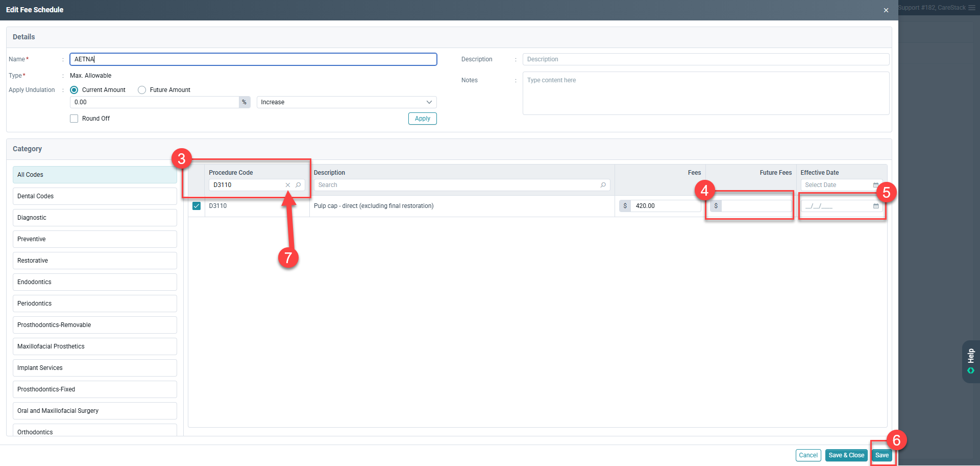
Task: Select the Preventive category
Action: pyautogui.click(x=95, y=239)
